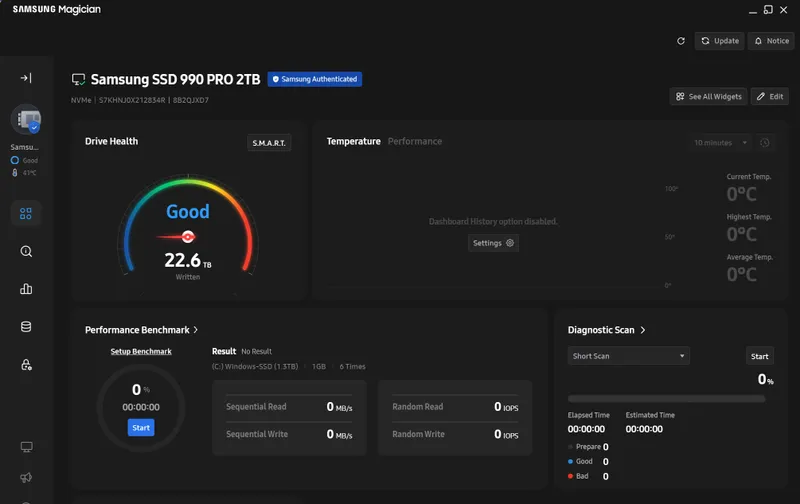
Task: Click the 'Sequential Read' result row
Action: (x=289, y=407)
